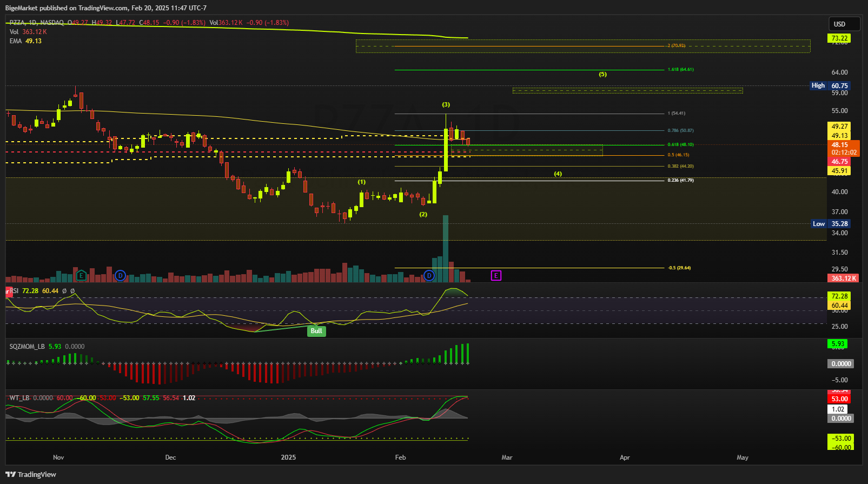868x484 pixels.
Task: Click the 0.786 (50.87) Fibonacci level label
Action: pyautogui.click(x=680, y=131)
